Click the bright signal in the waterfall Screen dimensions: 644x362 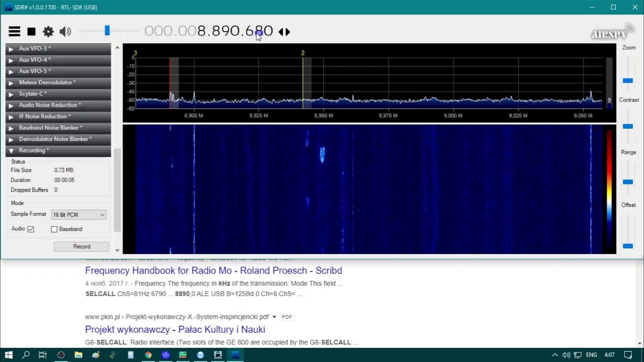pos(323,154)
